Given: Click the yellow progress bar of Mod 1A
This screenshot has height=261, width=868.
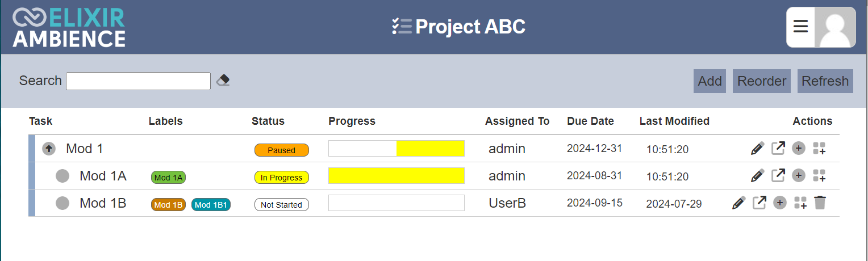Looking at the screenshot, I should coord(397,176).
